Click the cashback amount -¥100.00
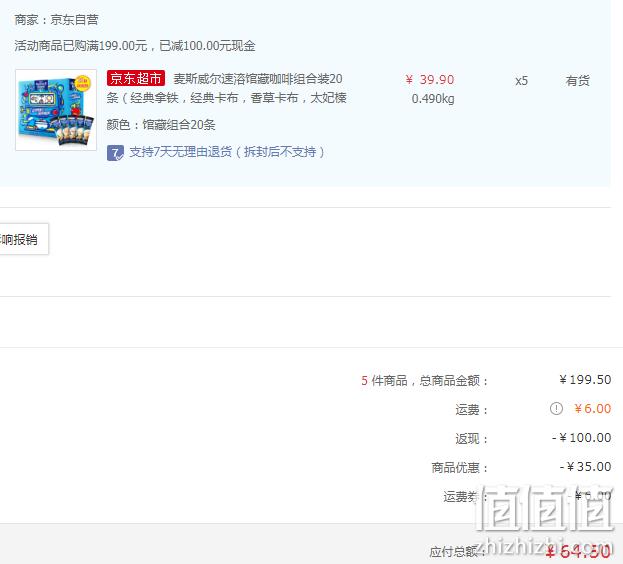 coord(582,438)
